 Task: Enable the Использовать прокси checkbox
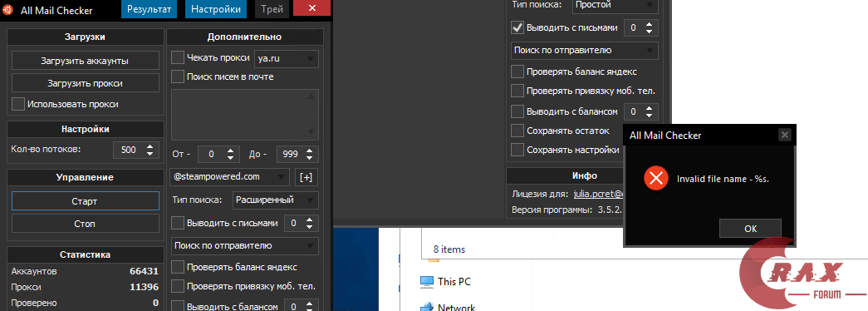(18, 104)
